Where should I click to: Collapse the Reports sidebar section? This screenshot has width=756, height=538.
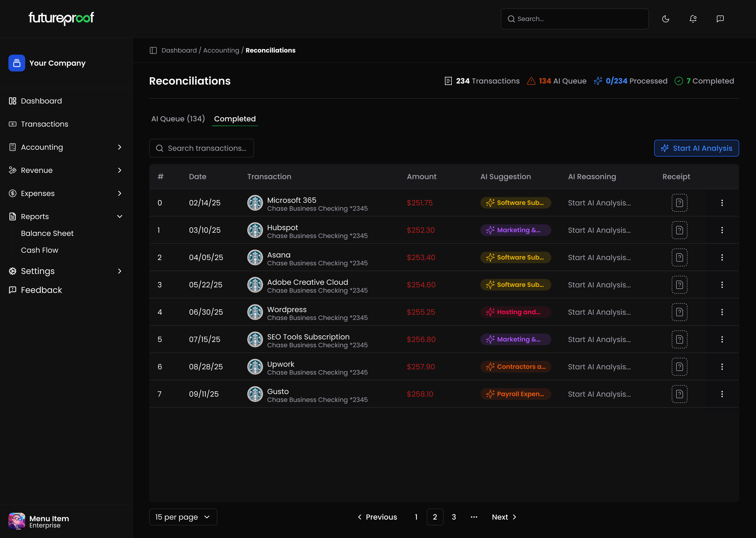click(x=119, y=217)
